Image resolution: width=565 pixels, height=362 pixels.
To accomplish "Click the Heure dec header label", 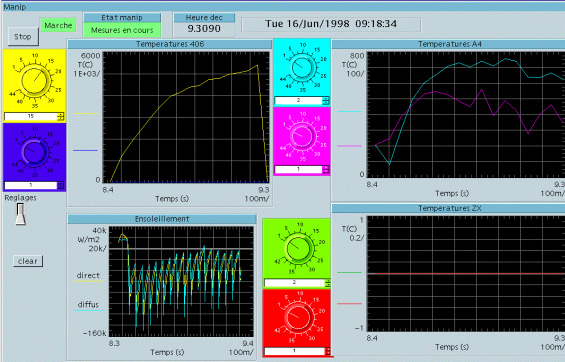I will (x=204, y=18).
